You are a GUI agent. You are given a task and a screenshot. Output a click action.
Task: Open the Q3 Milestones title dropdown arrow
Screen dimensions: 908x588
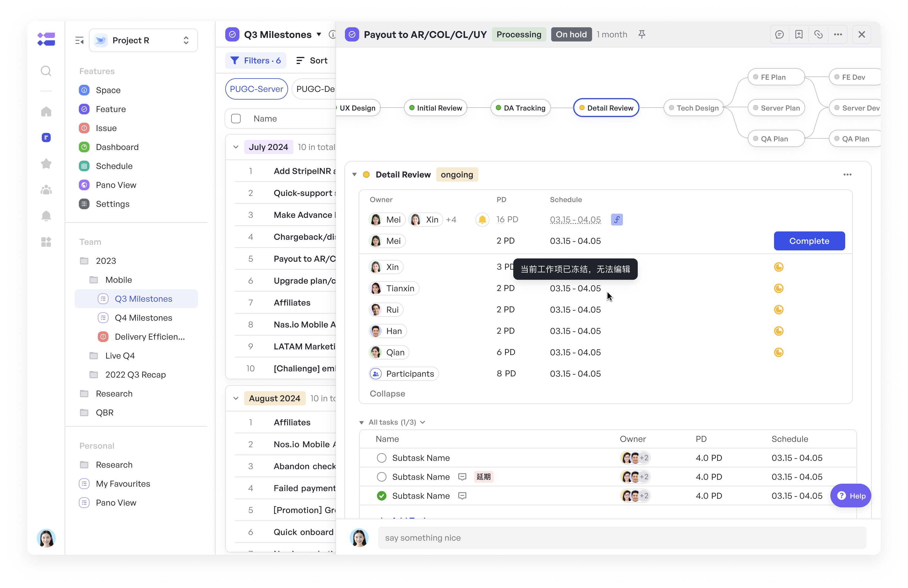pyautogui.click(x=319, y=35)
